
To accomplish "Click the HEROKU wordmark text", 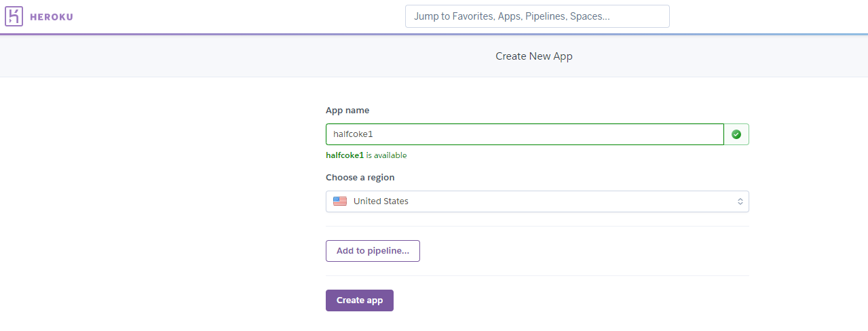I will pos(52,17).
